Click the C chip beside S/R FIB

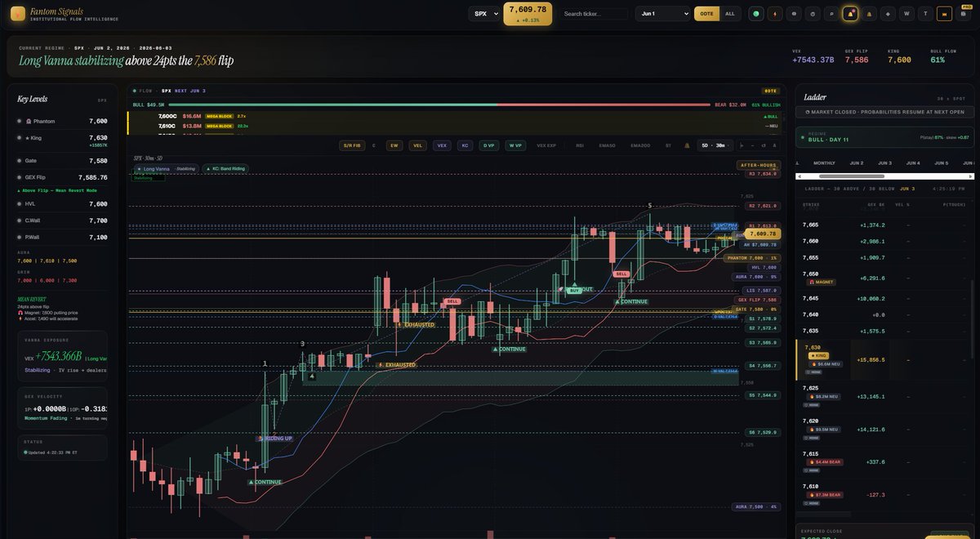(x=374, y=145)
